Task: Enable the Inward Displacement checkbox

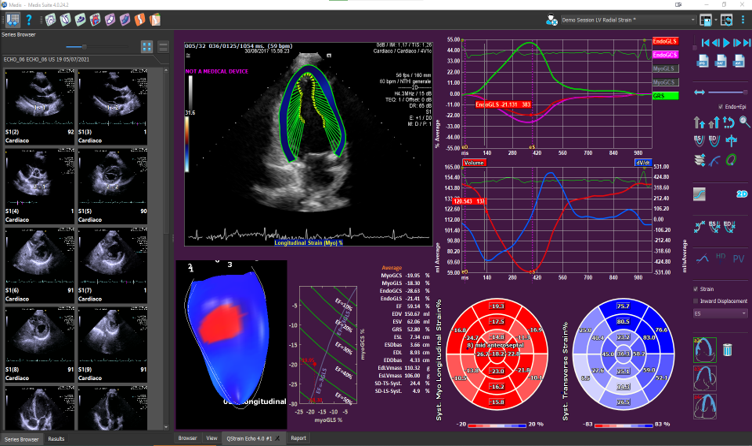Action: [x=696, y=300]
